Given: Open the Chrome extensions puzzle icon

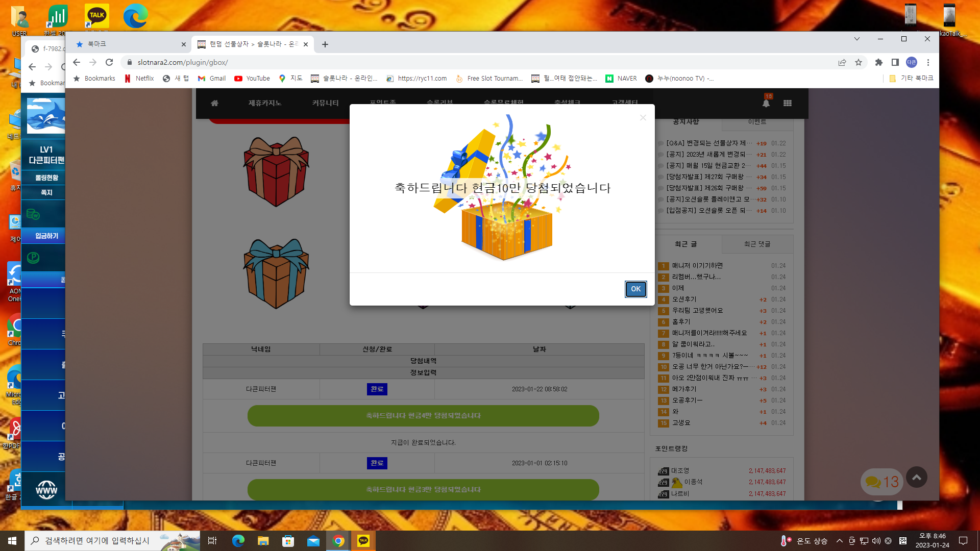Looking at the screenshot, I should (878, 62).
